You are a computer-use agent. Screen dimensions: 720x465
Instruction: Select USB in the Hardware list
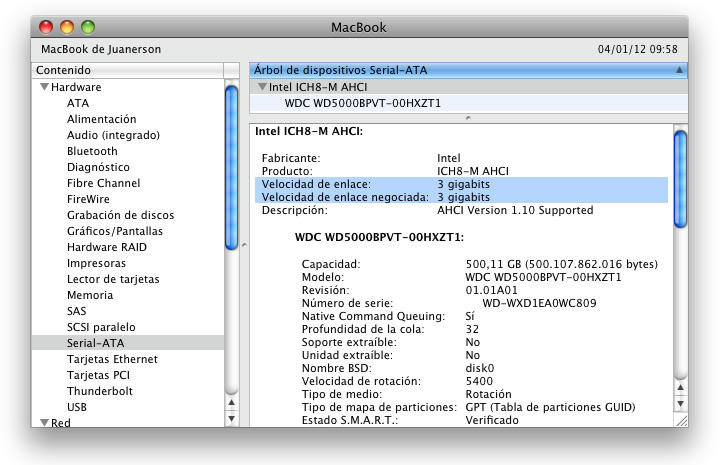(77, 407)
